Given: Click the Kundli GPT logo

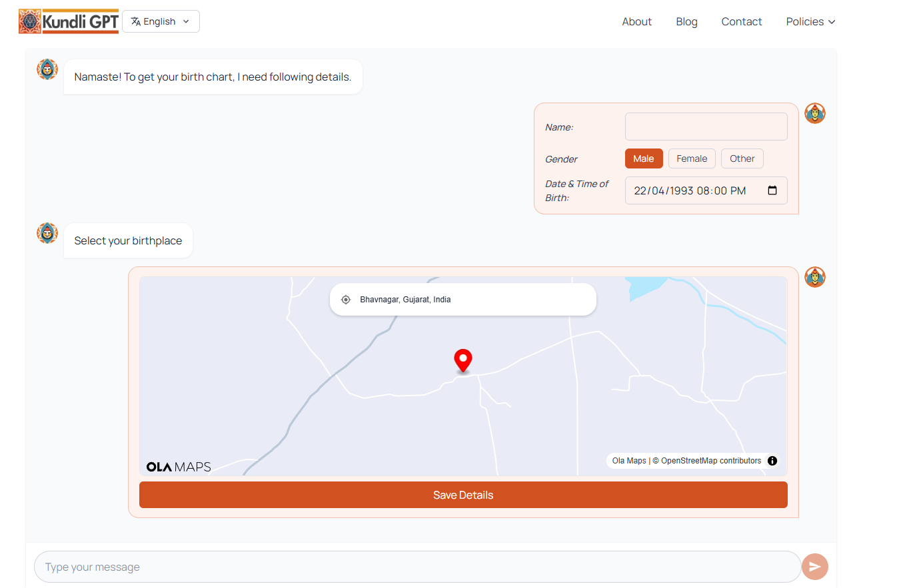Looking at the screenshot, I should (x=69, y=21).
